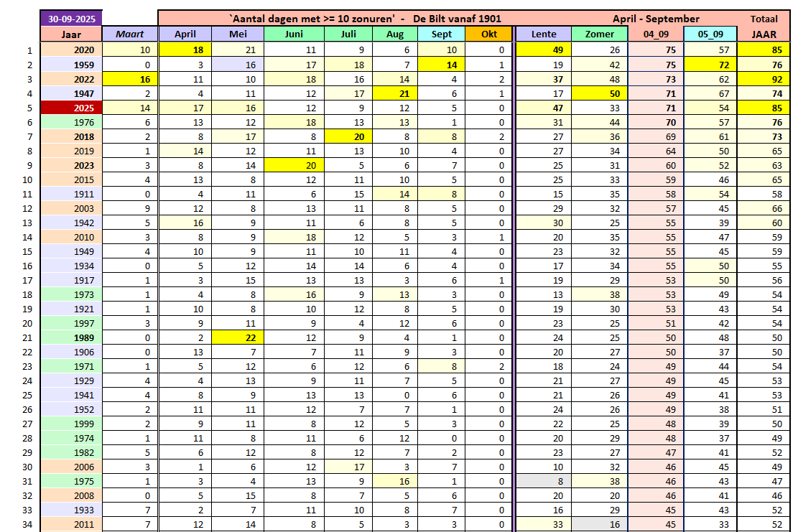Viewport: 798px width, 532px height.
Task: Click the year 1947 cell
Action: (71, 93)
